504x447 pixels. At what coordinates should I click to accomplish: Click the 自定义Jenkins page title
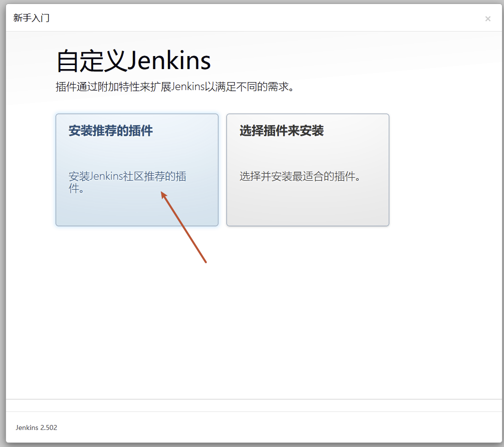(x=133, y=60)
